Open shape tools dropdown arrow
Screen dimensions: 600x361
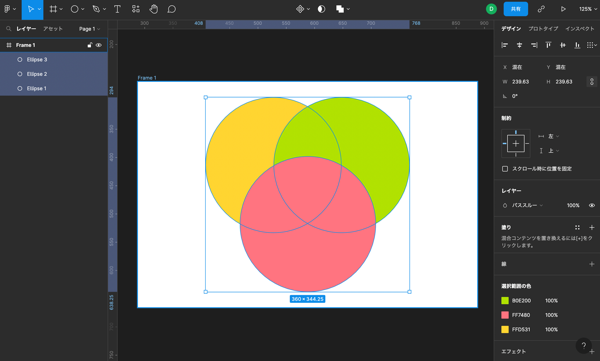pos(83,10)
